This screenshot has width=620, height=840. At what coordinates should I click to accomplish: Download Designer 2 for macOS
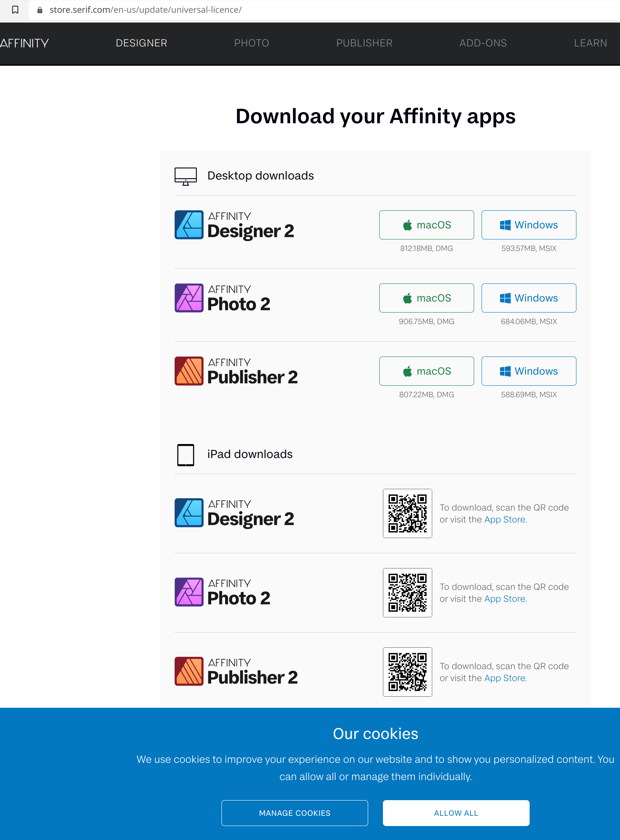coord(426,225)
